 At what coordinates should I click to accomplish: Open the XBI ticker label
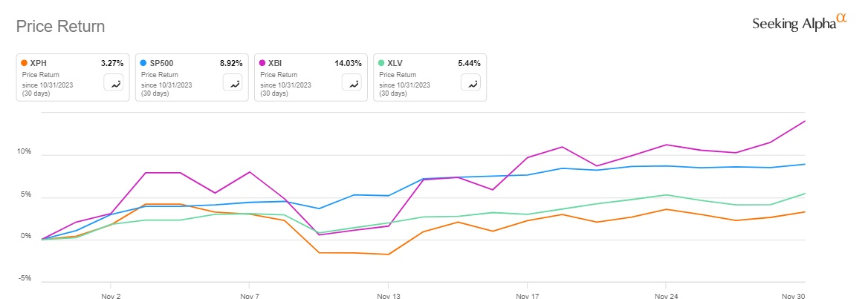276,64
